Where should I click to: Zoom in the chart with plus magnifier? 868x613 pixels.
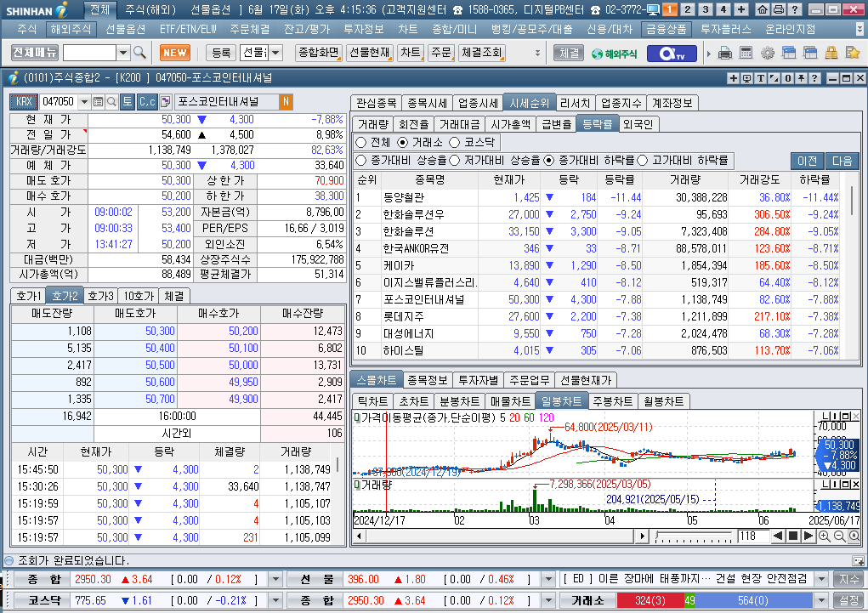[825, 536]
